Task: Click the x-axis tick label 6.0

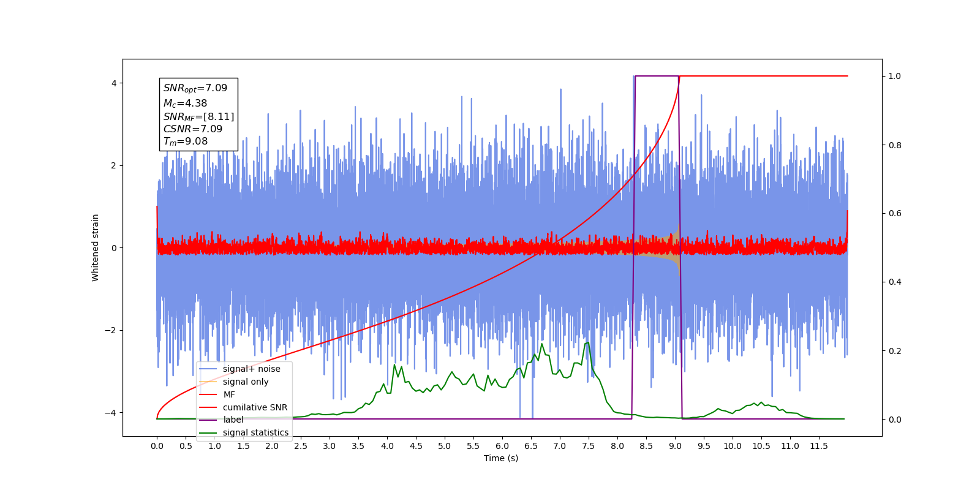Action: 502,446
